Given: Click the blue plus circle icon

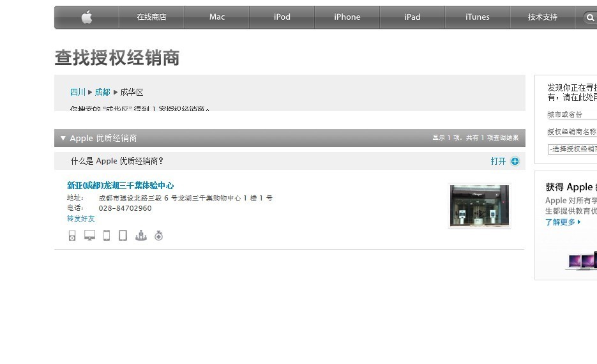Looking at the screenshot, I should (x=515, y=161).
